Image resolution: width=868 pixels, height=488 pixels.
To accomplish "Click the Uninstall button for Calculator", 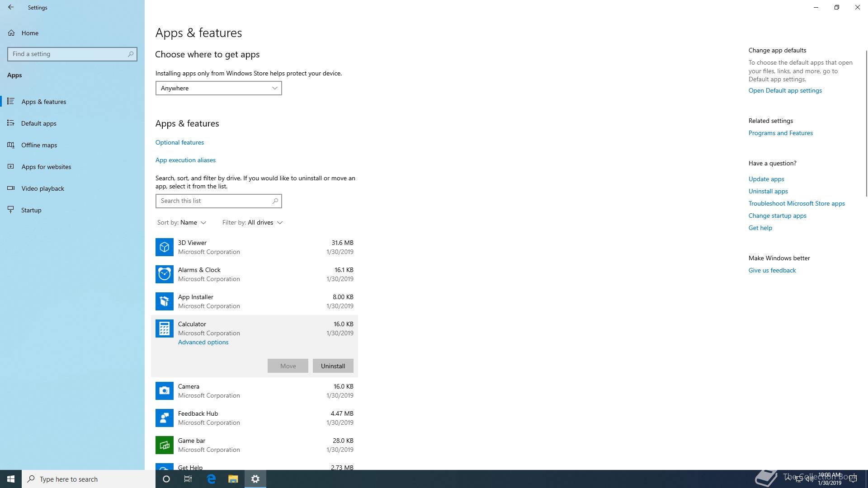I will [x=333, y=366].
